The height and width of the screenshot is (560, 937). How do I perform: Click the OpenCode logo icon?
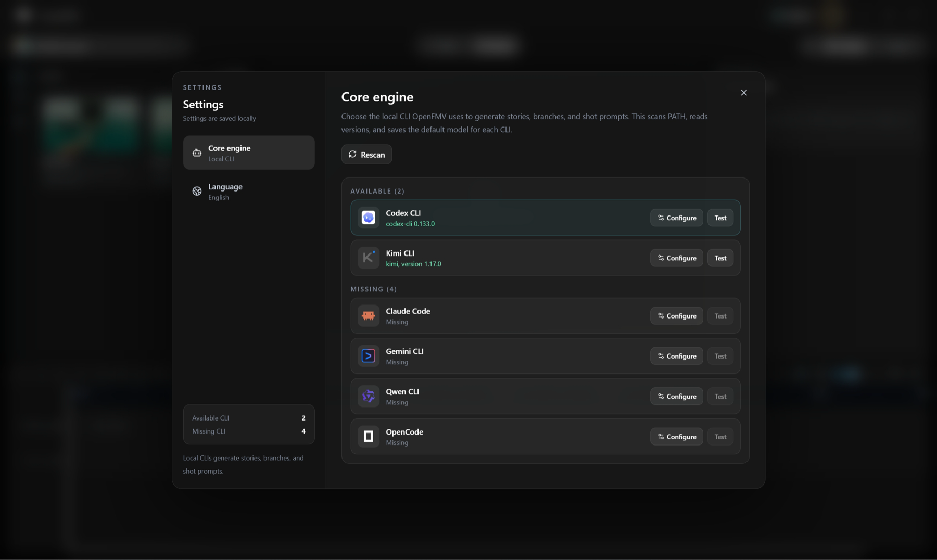(368, 436)
